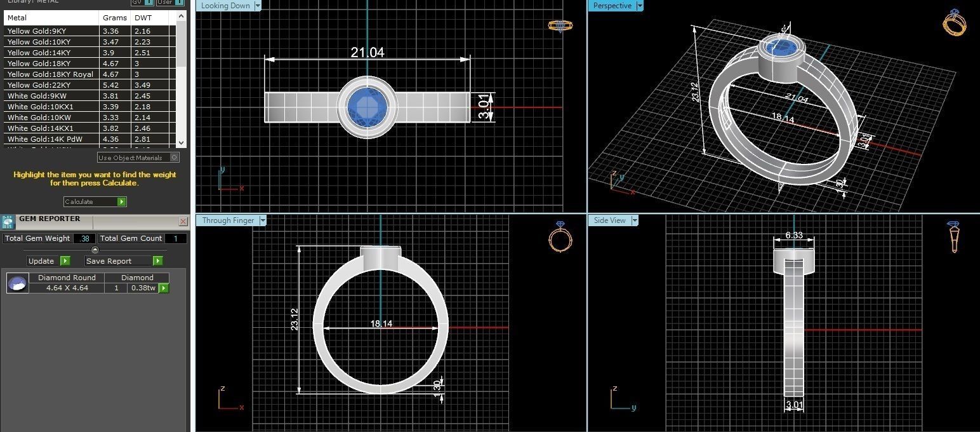The image size is (980, 432).
Task: Select the White Gold:10KX1 row
Action: [89, 107]
